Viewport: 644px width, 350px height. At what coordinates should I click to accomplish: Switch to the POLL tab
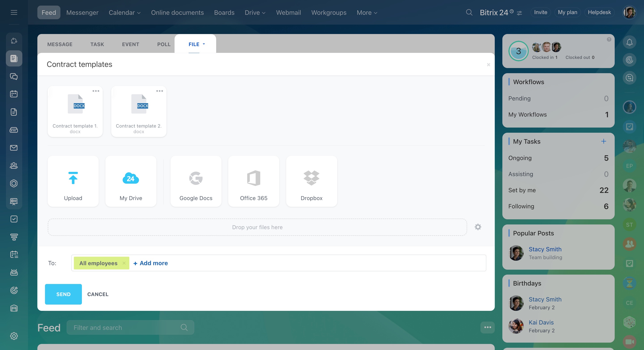point(164,44)
